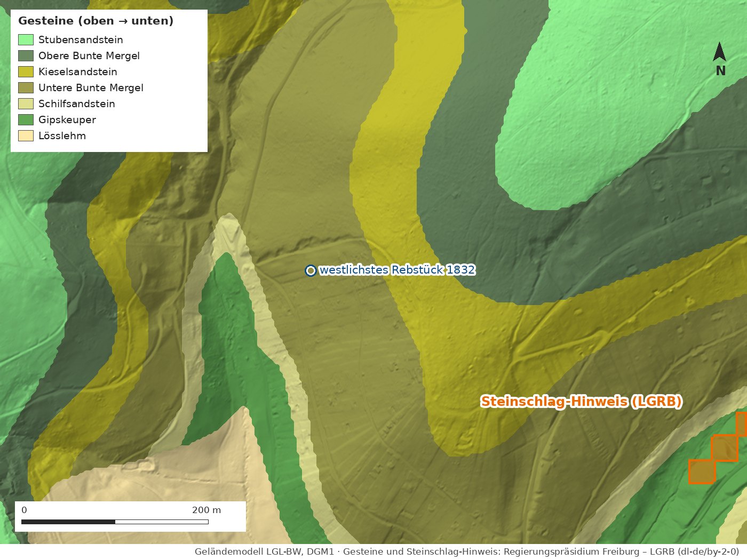Click the "westlichstes Rebstück 1832" map label
747x560 pixels.
click(397, 270)
